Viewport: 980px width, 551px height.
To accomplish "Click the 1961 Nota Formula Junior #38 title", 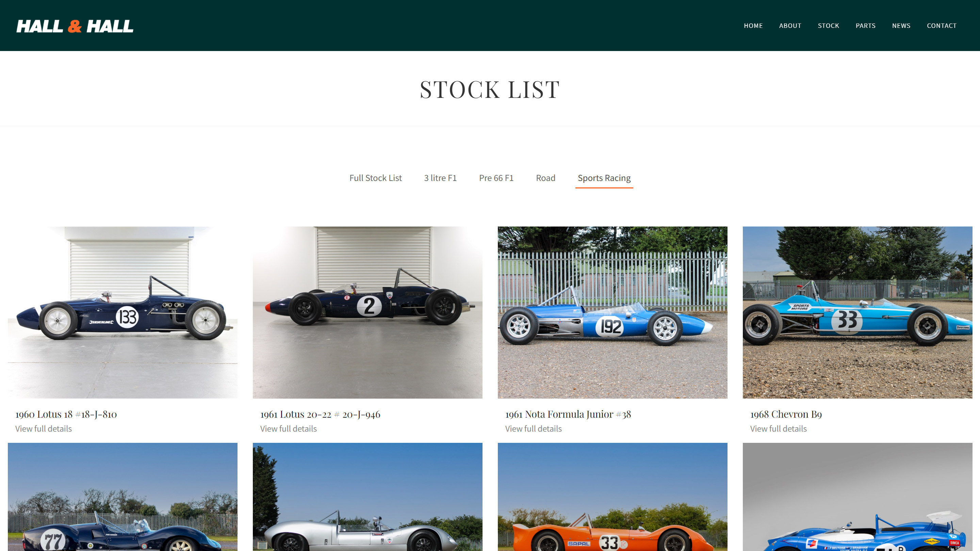I will (568, 414).
